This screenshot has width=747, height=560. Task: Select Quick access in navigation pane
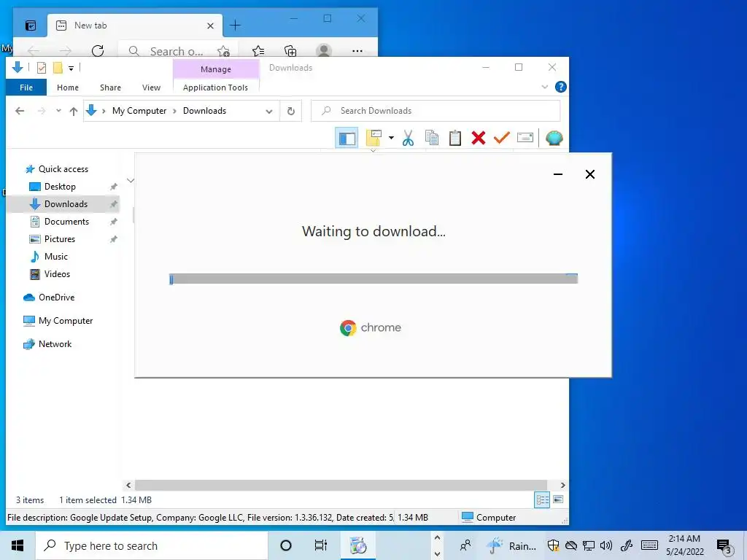63,169
